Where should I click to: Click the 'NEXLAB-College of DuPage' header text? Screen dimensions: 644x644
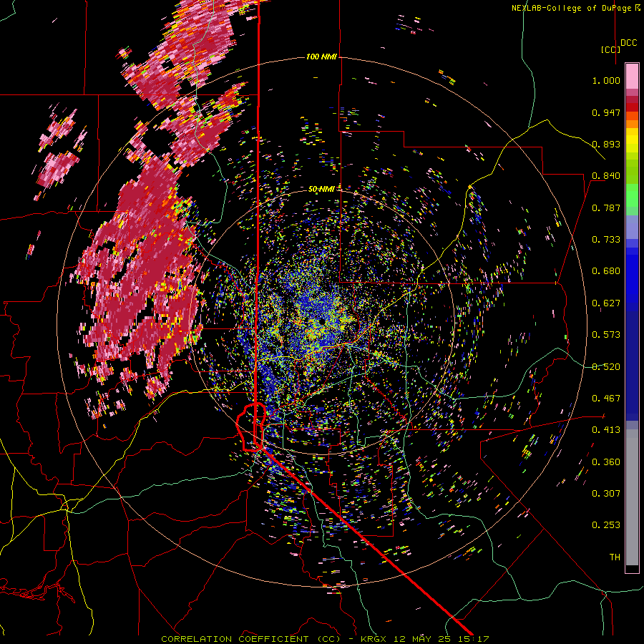[x=571, y=8]
